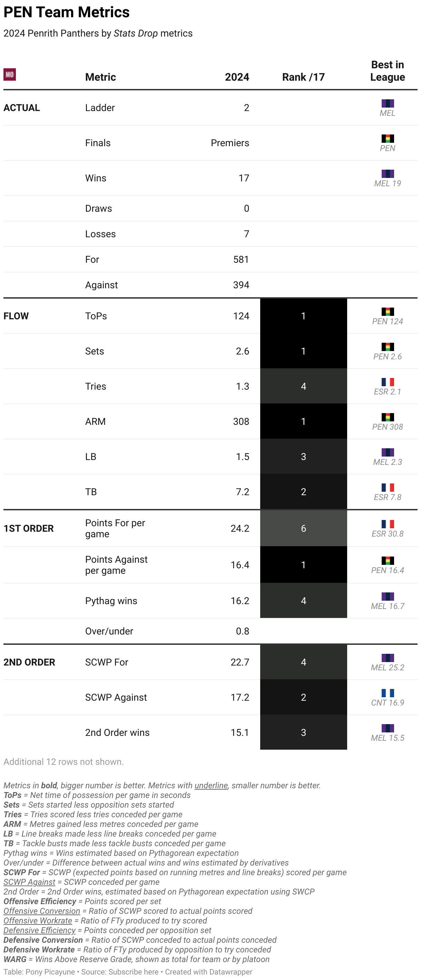Click the MEL flag in 2nd Order wins row
The width and height of the screenshot is (421, 980).
coord(388,728)
